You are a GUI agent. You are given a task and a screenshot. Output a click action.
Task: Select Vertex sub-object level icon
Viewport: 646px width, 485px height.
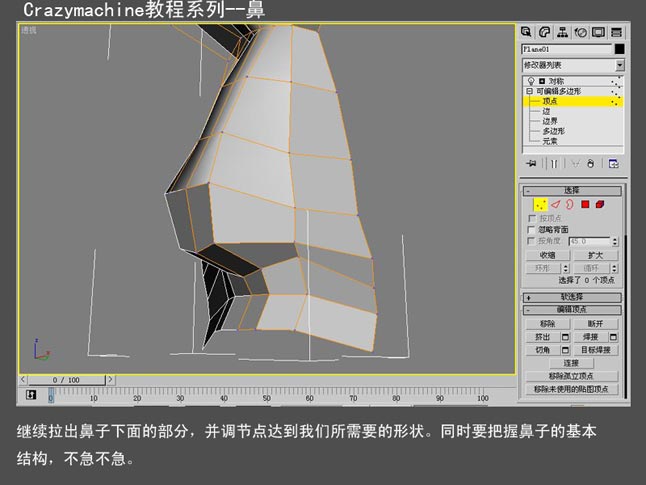[540, 204]
